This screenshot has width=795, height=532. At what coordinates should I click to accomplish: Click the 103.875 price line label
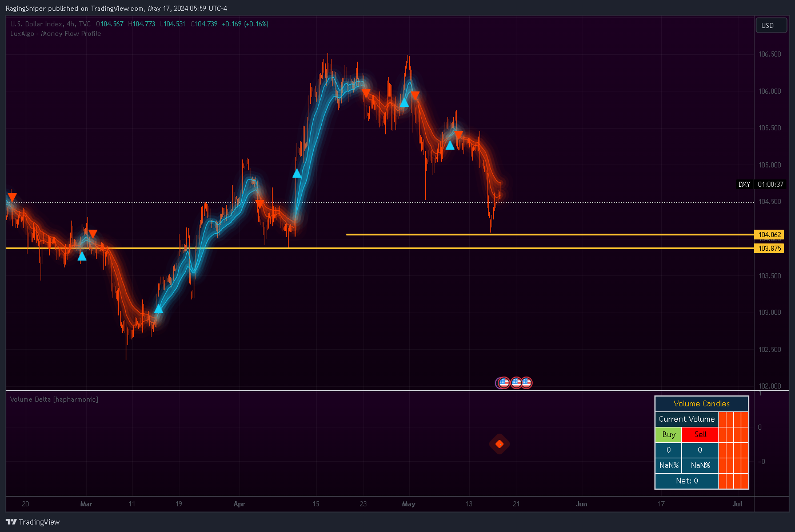(769, 249)
